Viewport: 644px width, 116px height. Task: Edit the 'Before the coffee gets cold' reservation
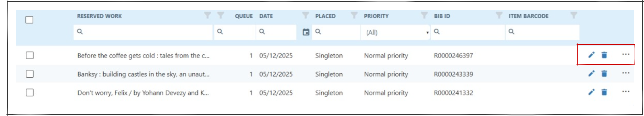click(591, 55)
